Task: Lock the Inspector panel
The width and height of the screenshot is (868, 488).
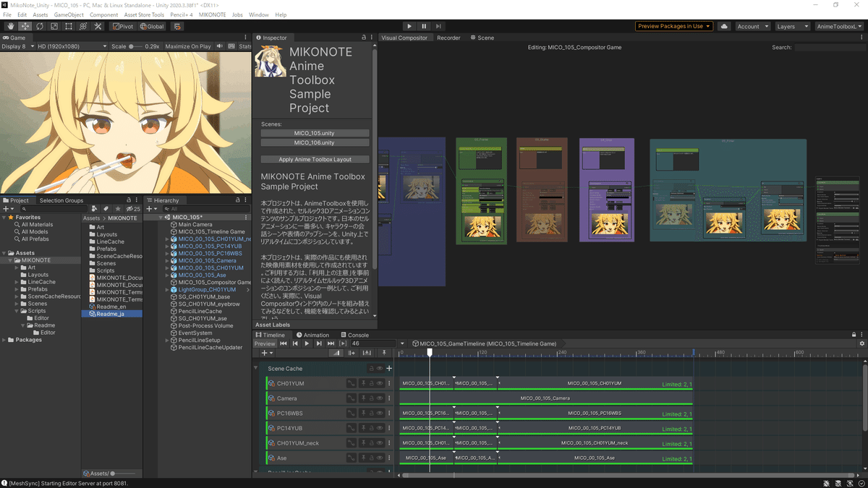Action: (364, 38)
